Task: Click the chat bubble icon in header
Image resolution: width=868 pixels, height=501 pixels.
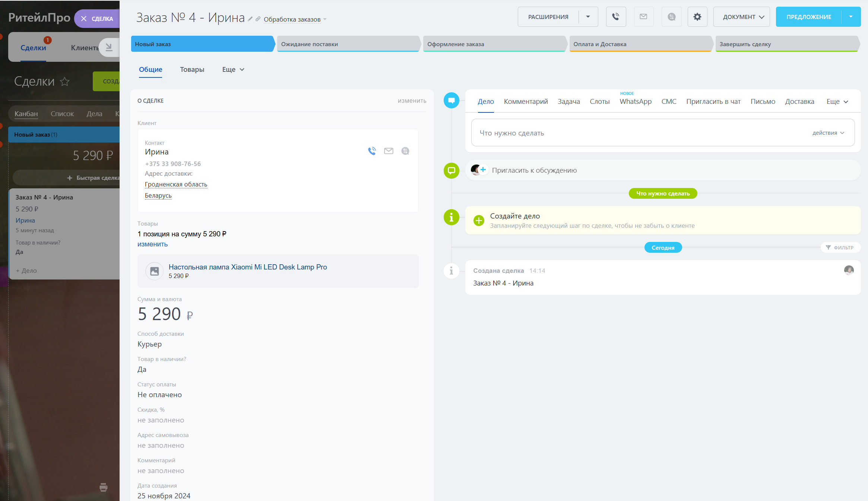Action: click(671, 17)
